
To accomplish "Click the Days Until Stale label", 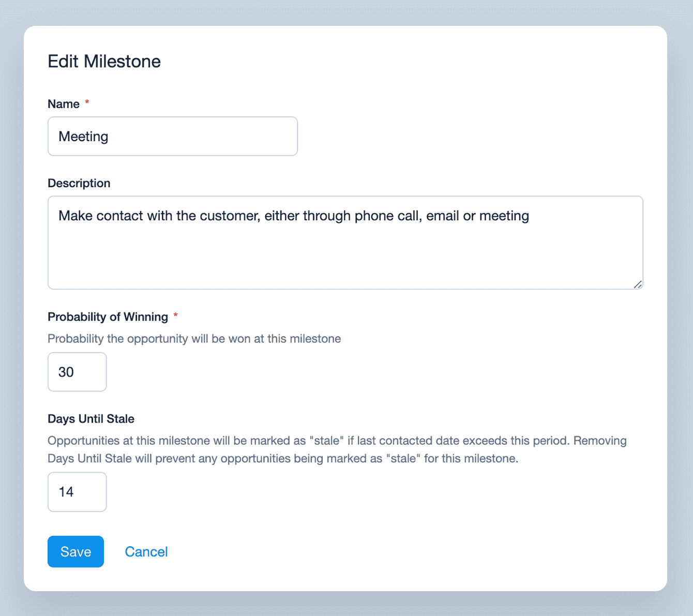I will click(91, 419).
